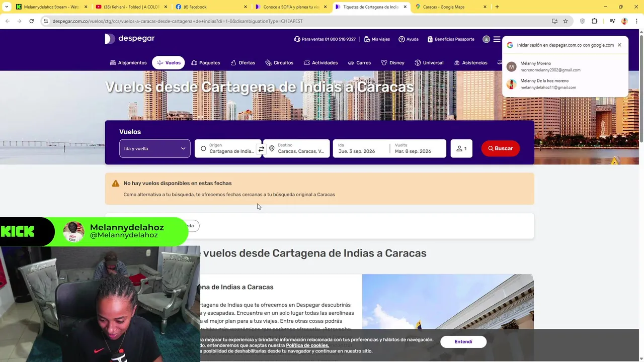Install app icon in address bar

click(554, 21)
